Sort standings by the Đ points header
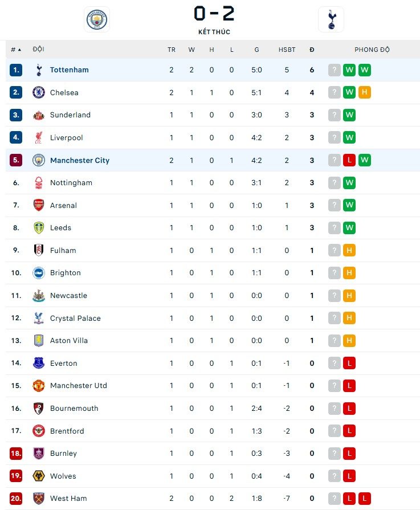 (x=312, y=50)
